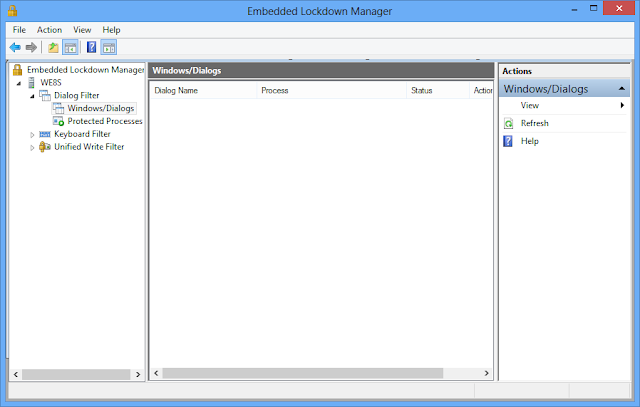Click the Help question mark toolbar icon
Viewport: 640px width, 407px height.
click(91, 47)
